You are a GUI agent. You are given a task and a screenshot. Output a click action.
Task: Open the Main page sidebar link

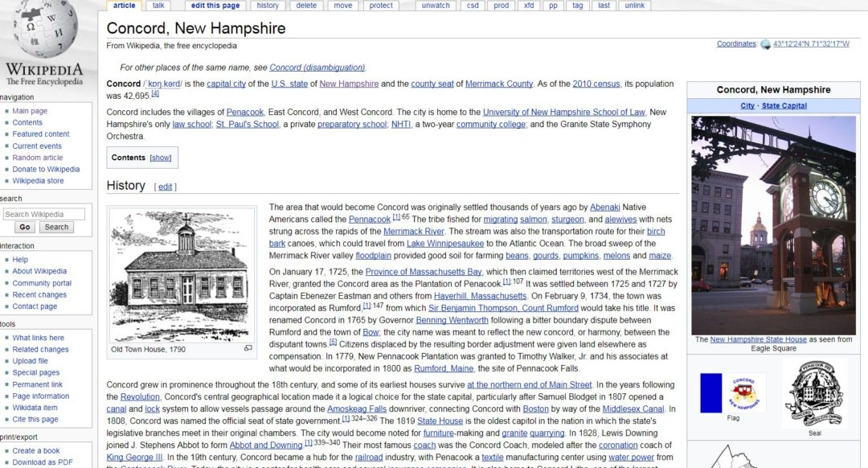30,111
